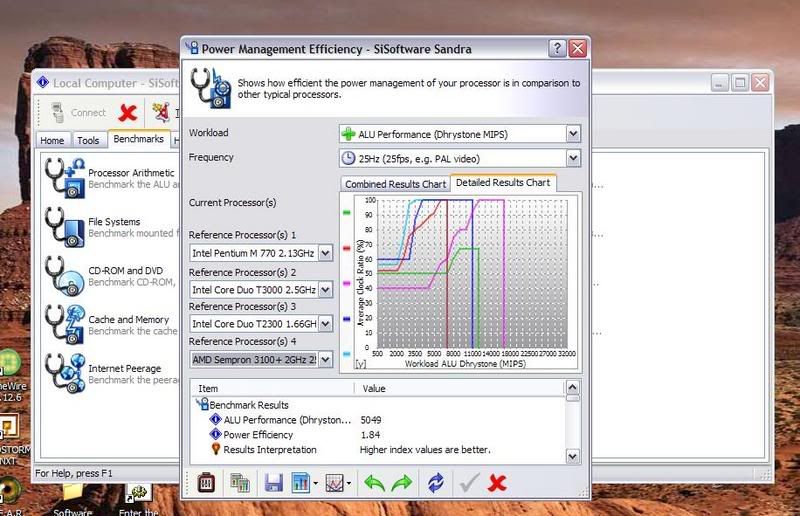Image resolution: width=800 pixels, height=516 pixels.
Task: Click the grey checkmark OK icon
Action: coord(469,482)
